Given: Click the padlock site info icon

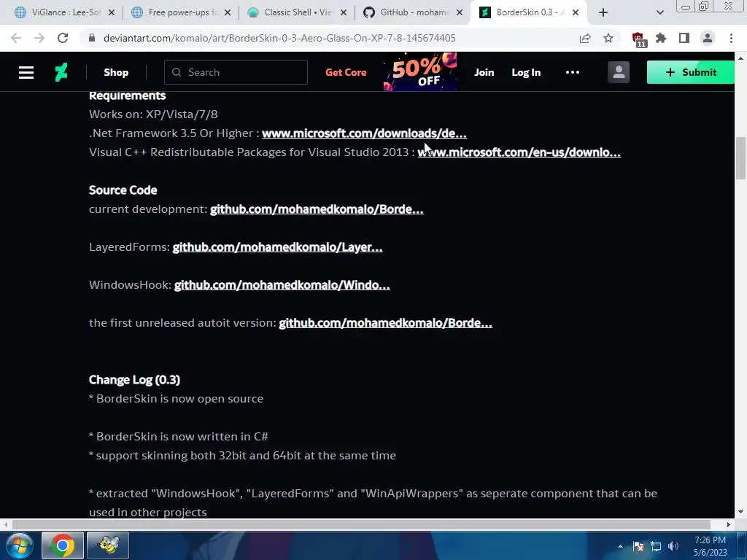Looking at the screenshot, I should (92, 38).
